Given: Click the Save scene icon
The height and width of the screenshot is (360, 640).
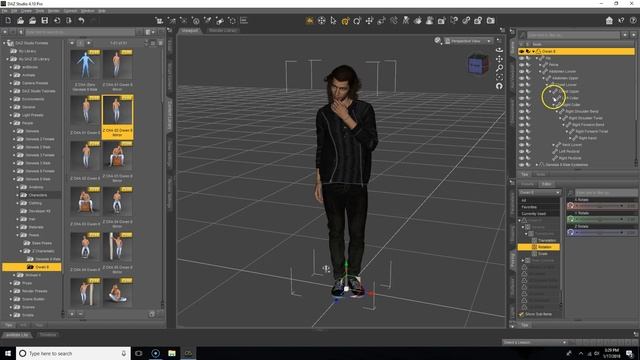Looking at the screenshot, I should click(44, 20).
